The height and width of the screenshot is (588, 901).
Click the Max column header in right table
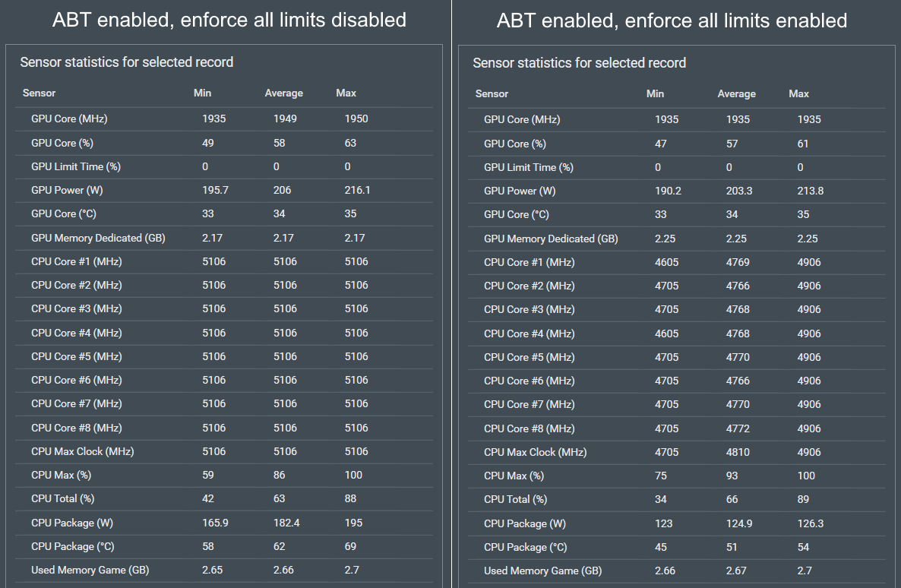pyautogui.click(x=798, y=93)
